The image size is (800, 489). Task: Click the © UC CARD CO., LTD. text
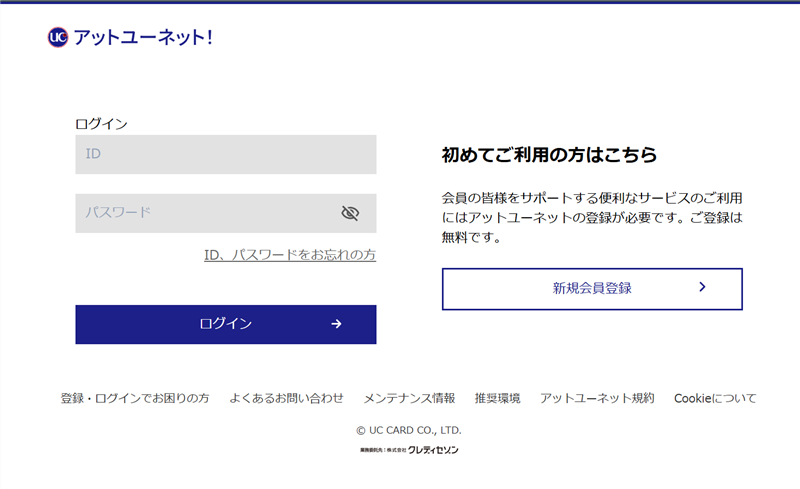point(409,430)
